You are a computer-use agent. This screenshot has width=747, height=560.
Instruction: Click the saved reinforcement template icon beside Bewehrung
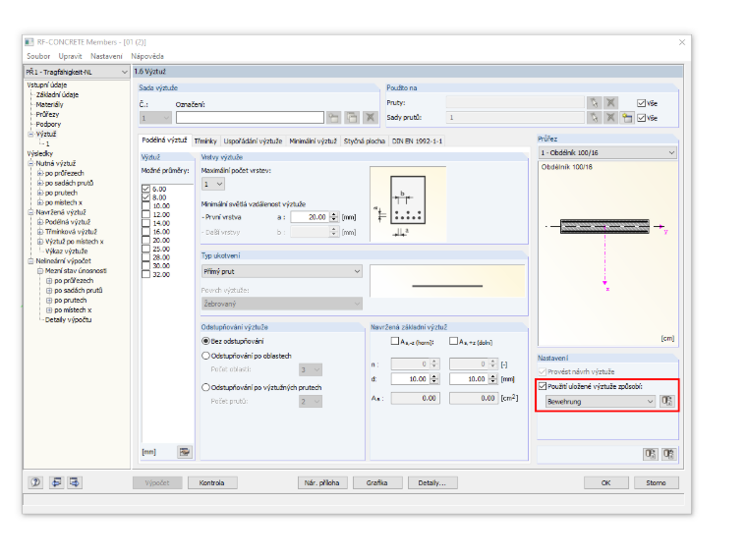click(x=667, y=401)
